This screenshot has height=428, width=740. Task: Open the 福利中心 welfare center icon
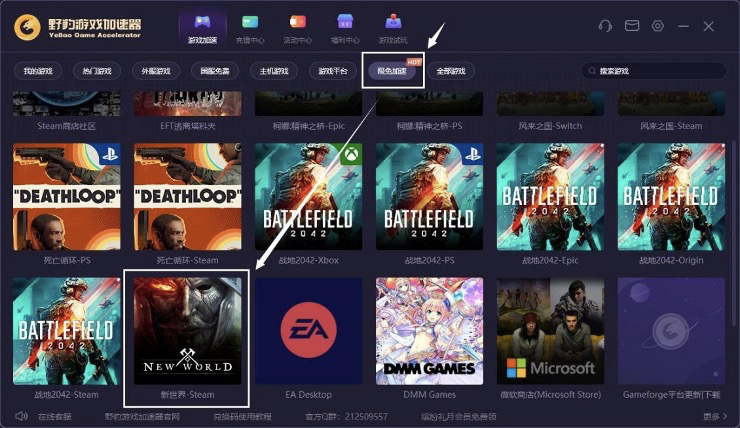[345, 22]
